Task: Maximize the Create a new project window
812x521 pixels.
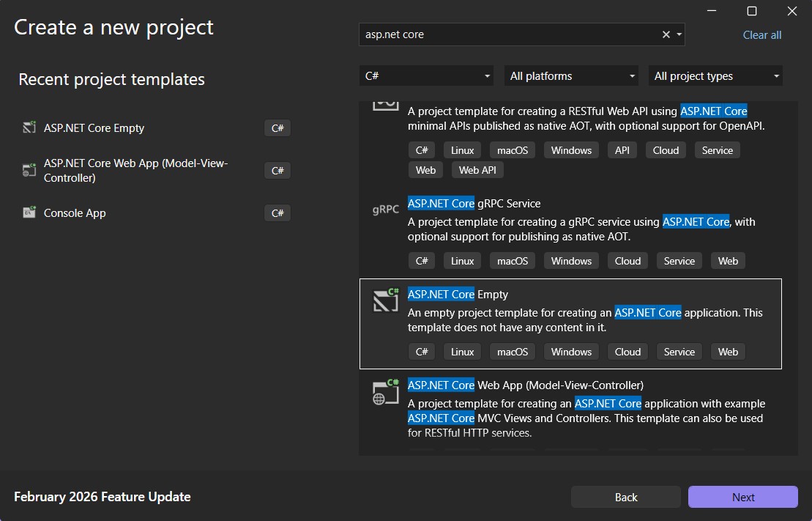Action: [x=751, y=11]
